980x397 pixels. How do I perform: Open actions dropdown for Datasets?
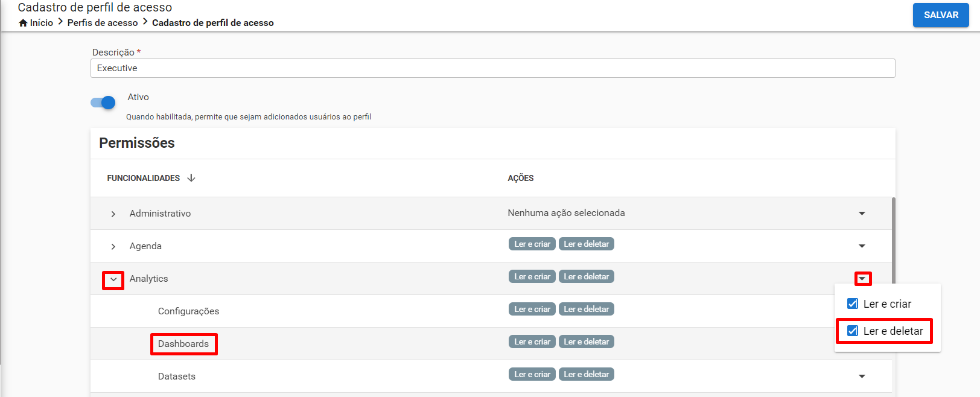(x=862, y=376)
